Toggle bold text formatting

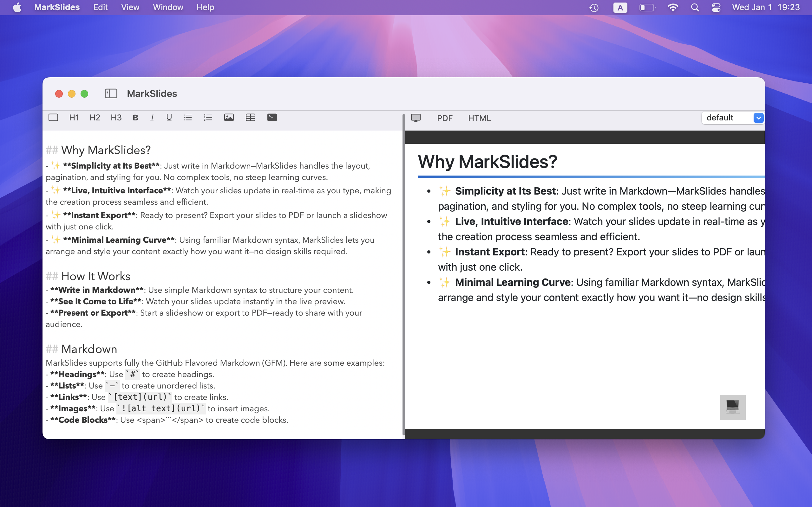coord(135,117)
